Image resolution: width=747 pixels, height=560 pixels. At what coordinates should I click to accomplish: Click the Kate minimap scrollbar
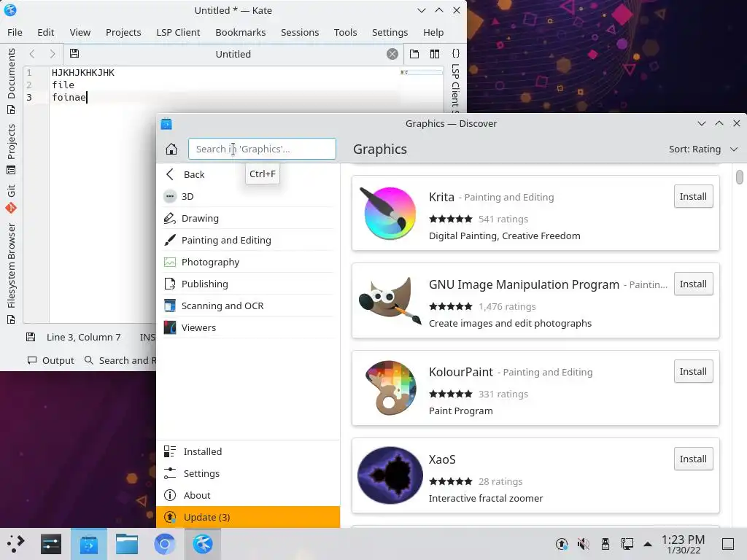[422, 72]
